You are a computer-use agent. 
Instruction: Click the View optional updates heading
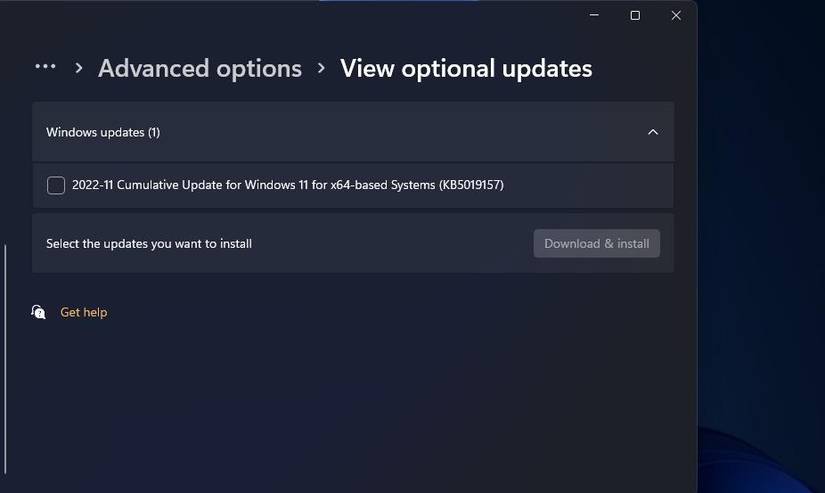[466, 68]
